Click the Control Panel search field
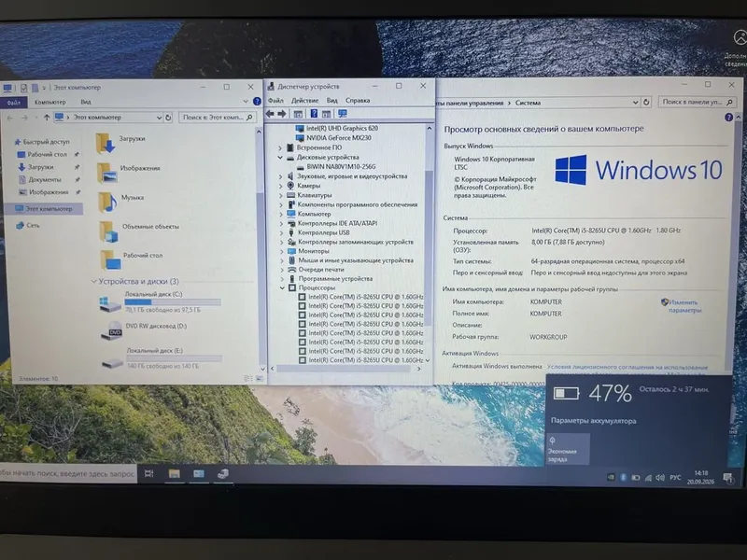747x560 pixels. 698,102
